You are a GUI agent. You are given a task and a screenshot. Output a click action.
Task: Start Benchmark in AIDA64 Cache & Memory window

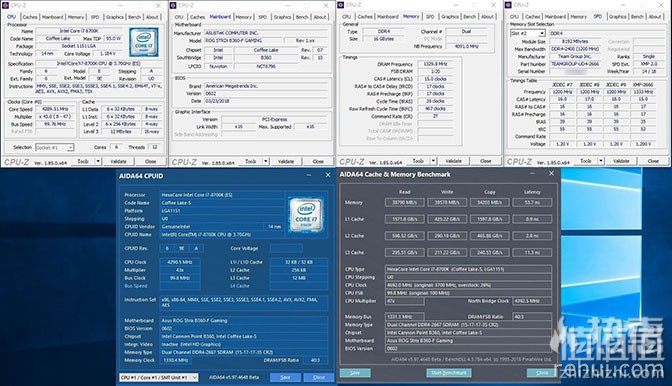pyautogui.click(x=449, y=373)
